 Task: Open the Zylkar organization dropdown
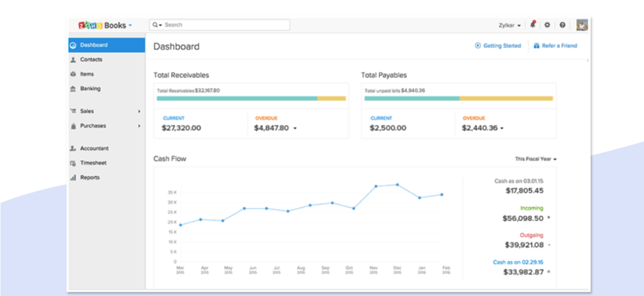pos(509,25)
